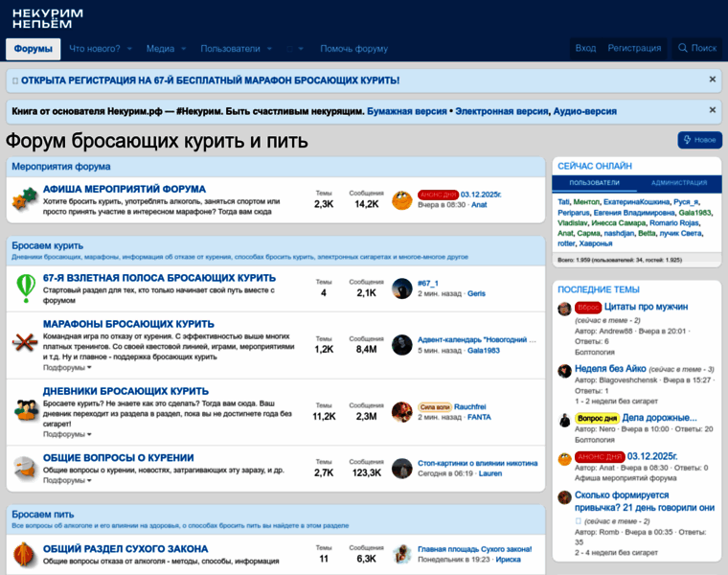Open Gala1983 avatar in Марафоны row
728x575 pixels.
(x=402, y=345)
